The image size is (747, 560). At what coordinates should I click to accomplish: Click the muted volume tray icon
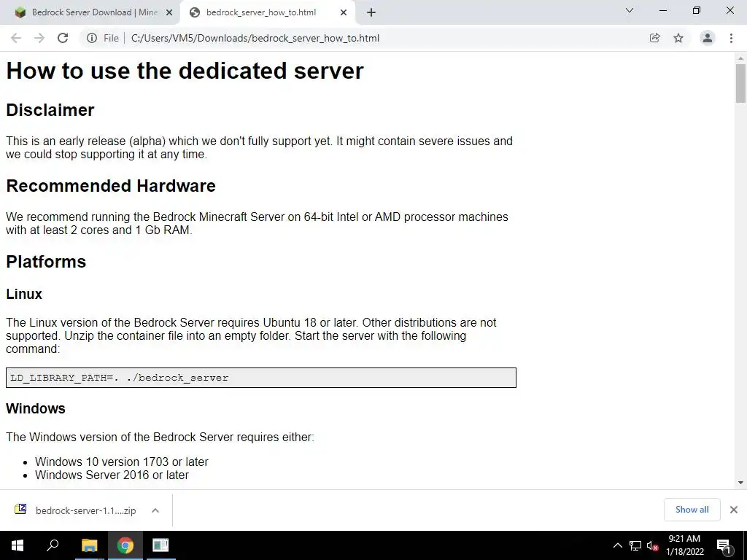(x=653, y=545)
